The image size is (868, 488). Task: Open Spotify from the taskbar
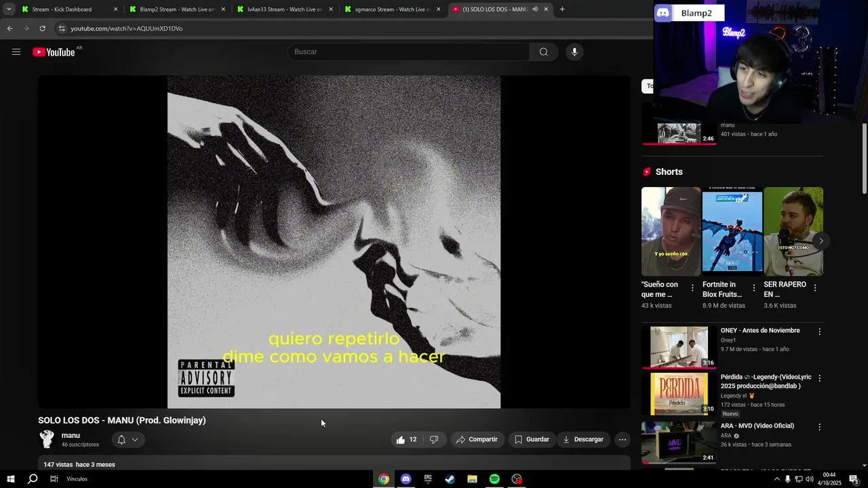pos(494,479)
